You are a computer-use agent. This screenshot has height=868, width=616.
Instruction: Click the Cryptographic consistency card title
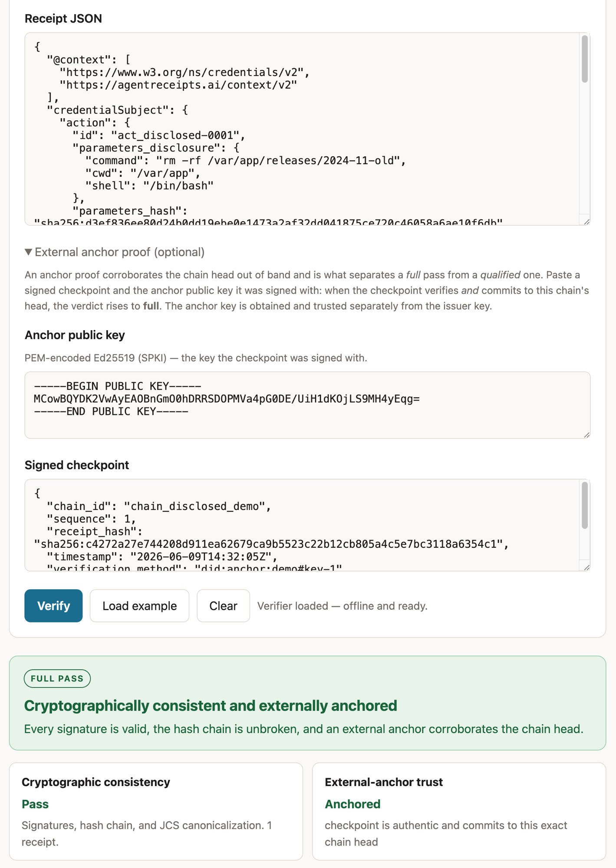tap(96, 782)
